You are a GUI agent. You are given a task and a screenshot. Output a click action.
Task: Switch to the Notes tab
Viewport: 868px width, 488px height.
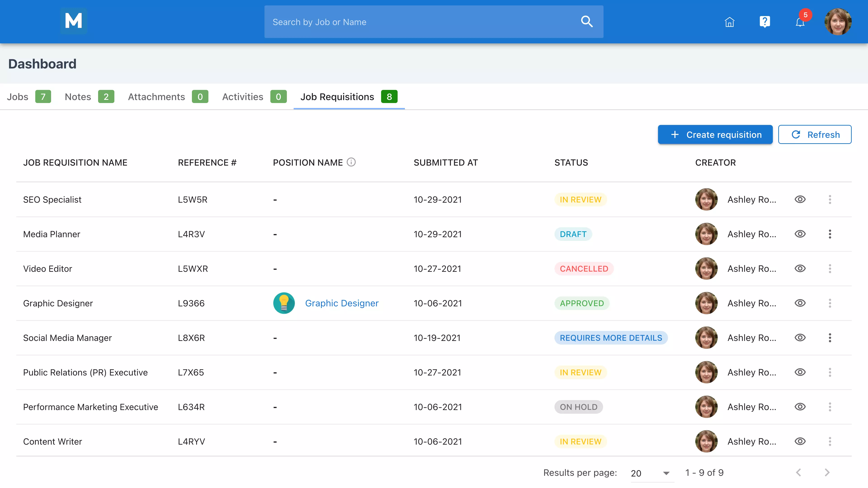[78, 97]
